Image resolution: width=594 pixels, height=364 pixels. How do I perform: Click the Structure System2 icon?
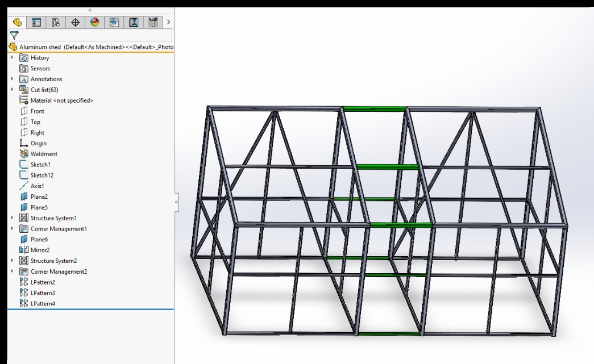[x=24, y=261]
